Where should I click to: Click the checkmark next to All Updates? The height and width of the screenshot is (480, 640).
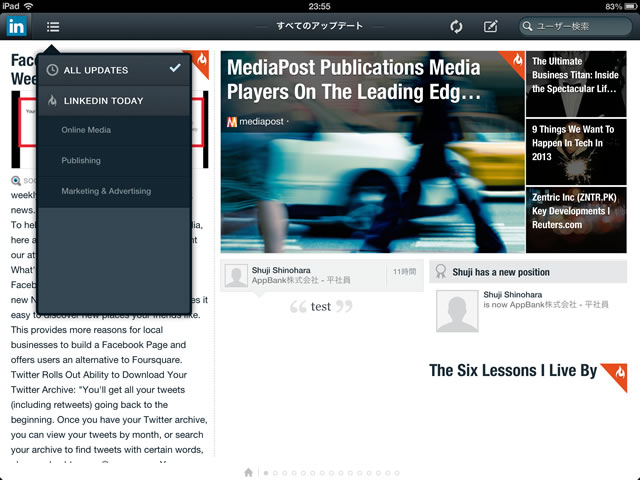pyautogui.click(x=175, y=68)
